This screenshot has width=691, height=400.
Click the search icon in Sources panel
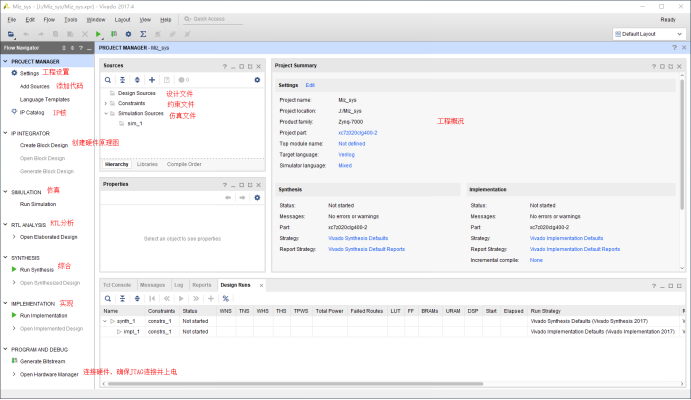pos(109,79)
